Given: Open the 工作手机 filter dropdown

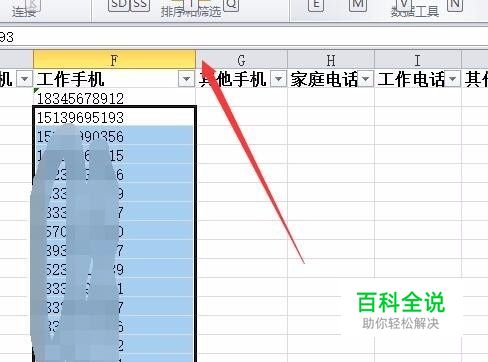Looking at the screenshot, I should pyautogui.click(x=186, y=79).
